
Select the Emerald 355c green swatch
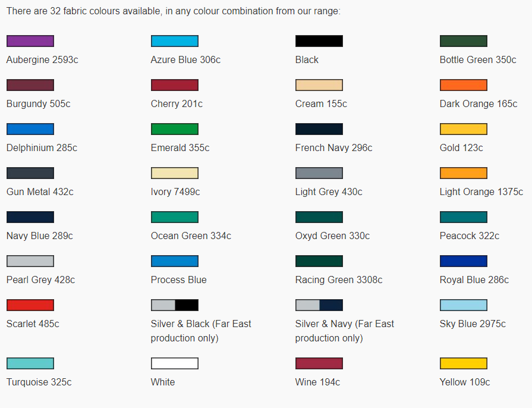click(x=175, y=129)
